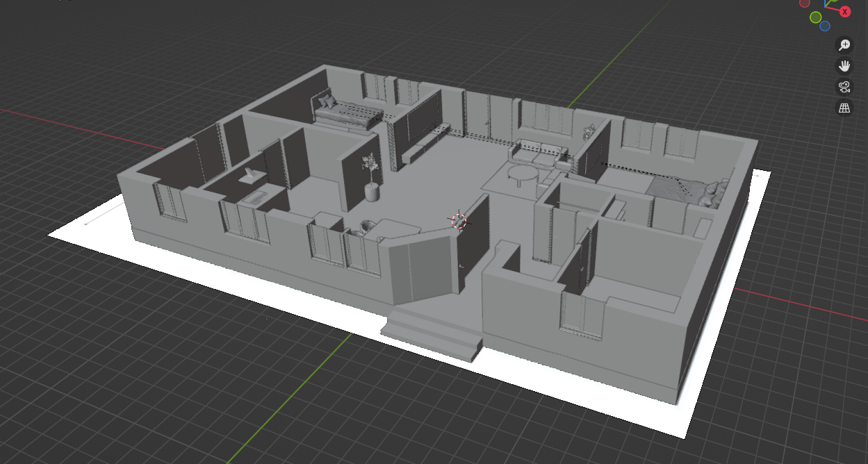Screen dimensions: 868x464
Task: Click the zoom magnifier viewport icon
Action: click(x=844, y=45)
